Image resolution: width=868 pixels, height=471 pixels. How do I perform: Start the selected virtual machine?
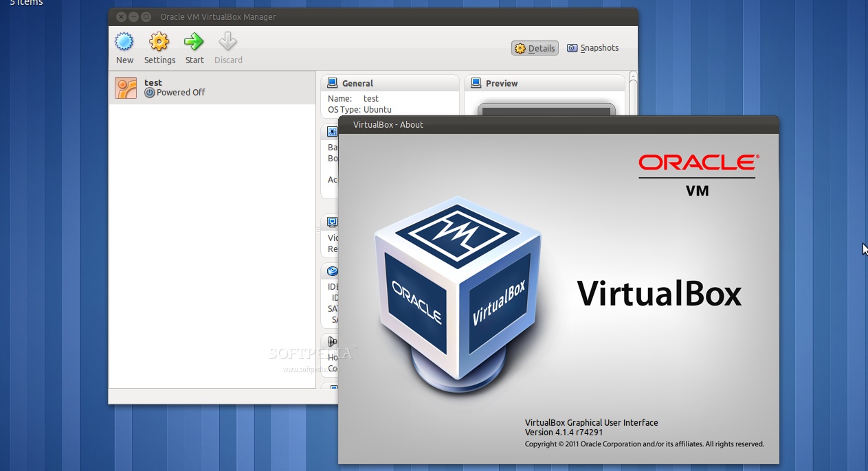pos(194,48)
